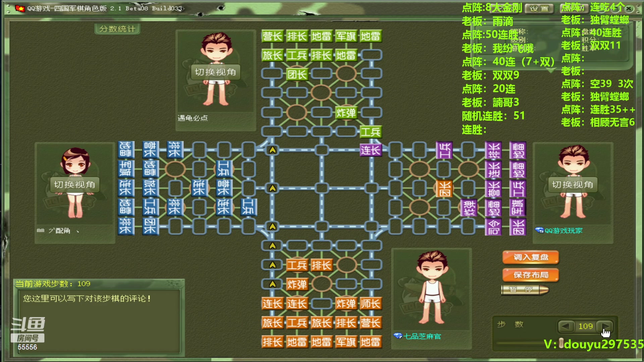Image resolution: width=644 pixels, height=362 pixels.
Task: Click the left player's girl avatar
Action: (75, 183)
